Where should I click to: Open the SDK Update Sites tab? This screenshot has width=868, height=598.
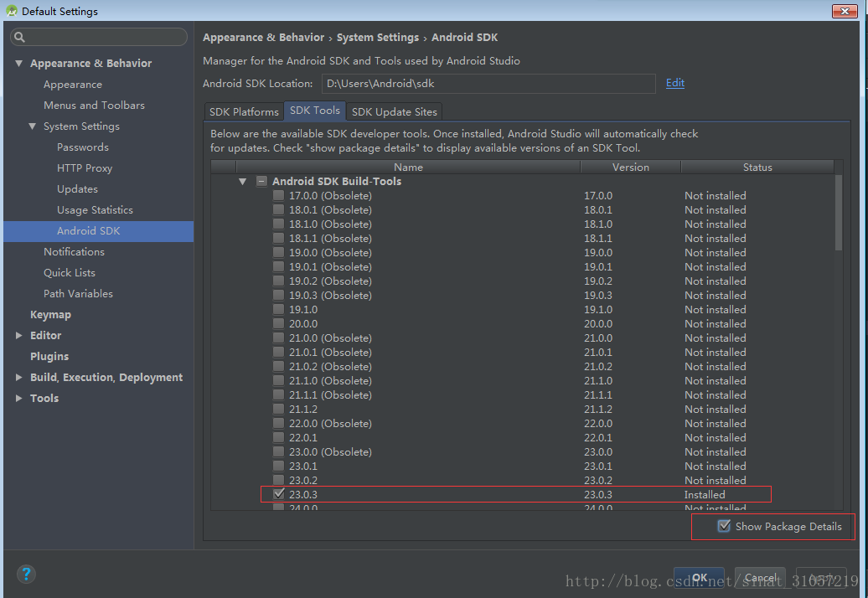[x=394, y=111]
